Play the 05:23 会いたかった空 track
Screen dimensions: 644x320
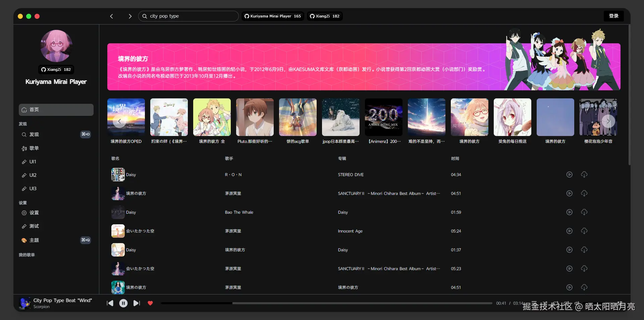point(569,269)
